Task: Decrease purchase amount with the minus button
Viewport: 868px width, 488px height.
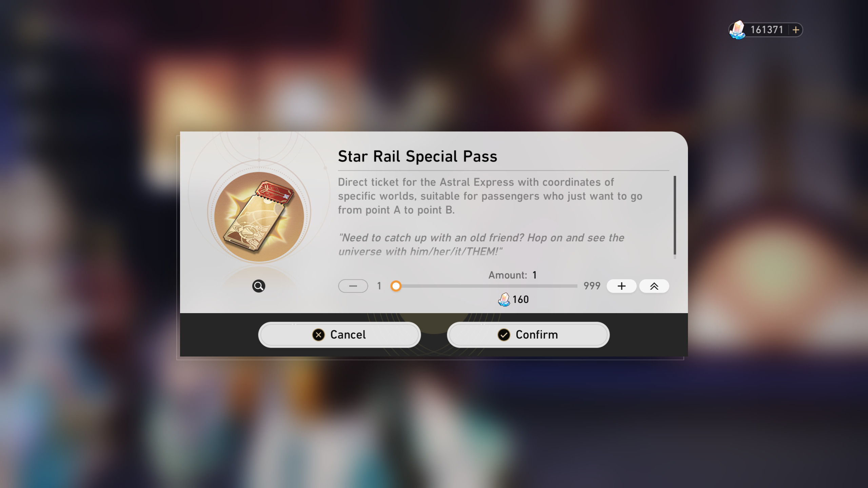Action: pyautogui.click(x=353, y=286)
